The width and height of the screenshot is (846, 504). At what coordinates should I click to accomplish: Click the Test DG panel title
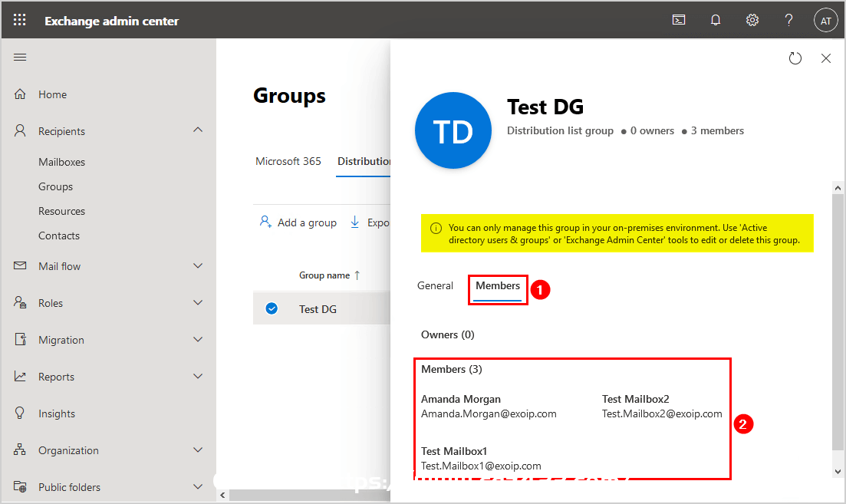pos(545,107)
